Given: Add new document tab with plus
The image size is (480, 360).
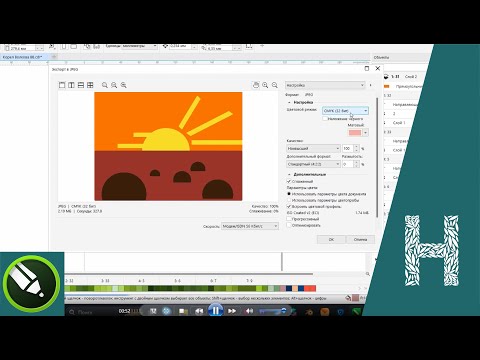Looking at the screenshot, I should pyautogui.click(x=54, y=57).
